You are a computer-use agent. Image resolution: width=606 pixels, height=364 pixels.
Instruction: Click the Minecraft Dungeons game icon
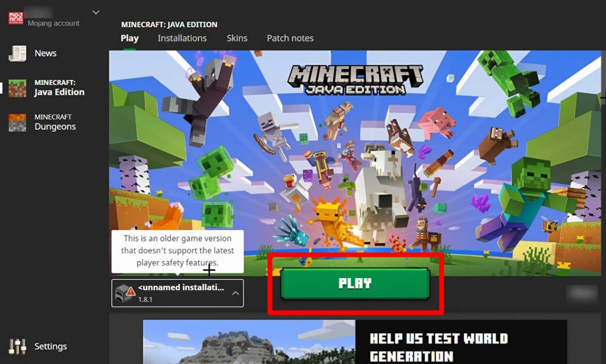[18, 123]
